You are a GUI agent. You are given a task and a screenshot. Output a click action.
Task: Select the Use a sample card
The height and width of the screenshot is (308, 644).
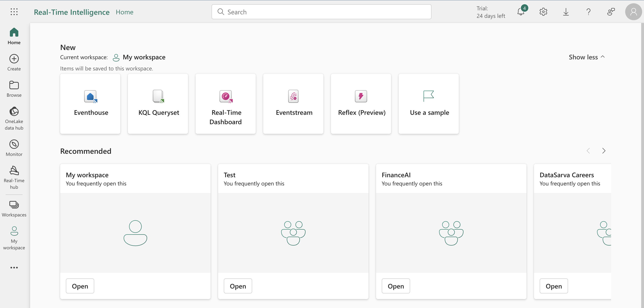pyautogui.click(x=428, y=104)
